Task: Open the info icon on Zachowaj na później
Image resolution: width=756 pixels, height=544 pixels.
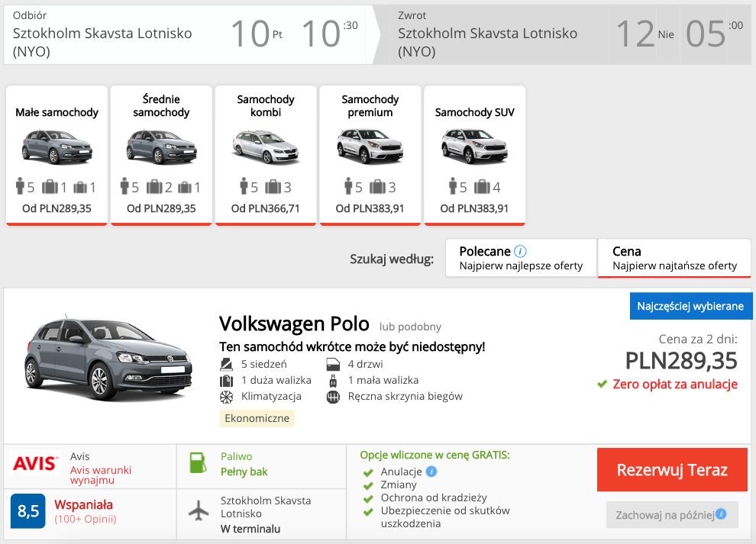Action: [721, 513]
